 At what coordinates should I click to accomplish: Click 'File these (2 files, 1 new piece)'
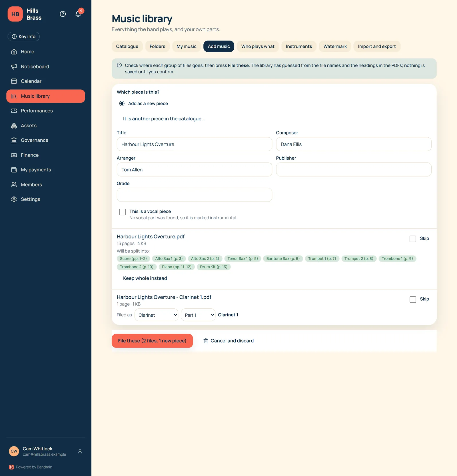(x=152, y=341)
